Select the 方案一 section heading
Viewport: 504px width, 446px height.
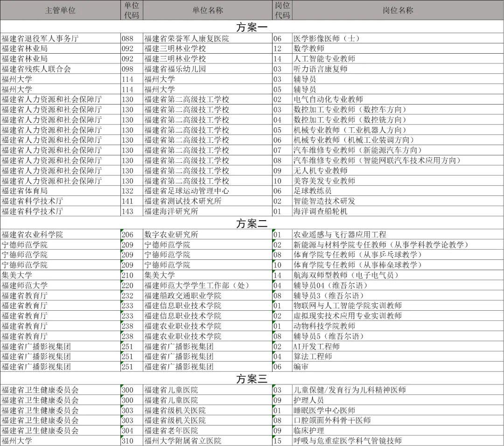pyautogui.click(x=252, y=27)
